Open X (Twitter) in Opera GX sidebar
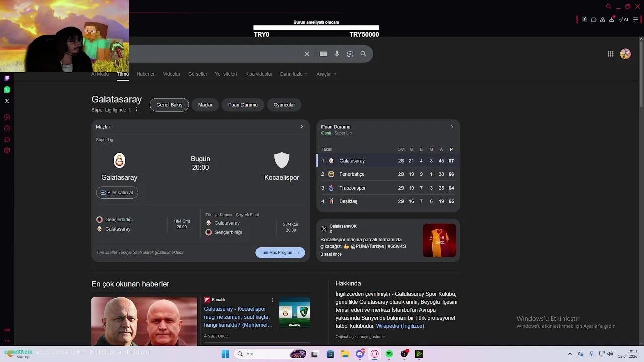This screenshot has width=644, height=362. (7, 101)
